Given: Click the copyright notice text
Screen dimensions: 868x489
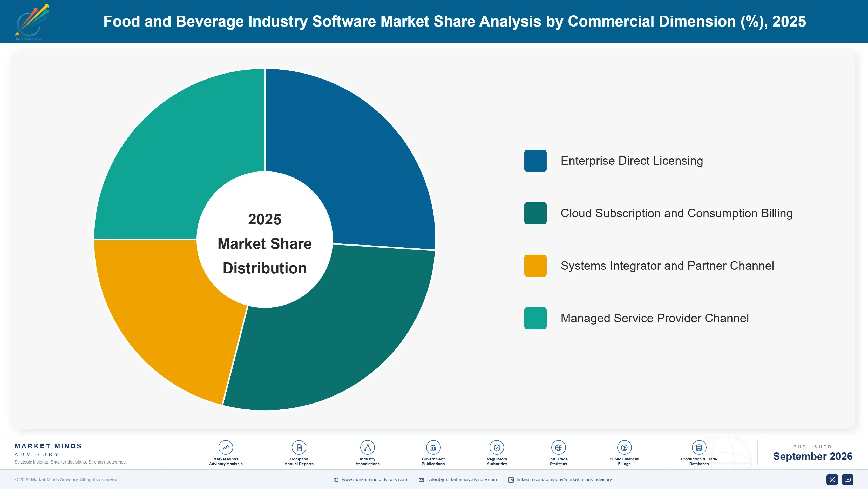Looking at the screenshot, I should point(66,480).
